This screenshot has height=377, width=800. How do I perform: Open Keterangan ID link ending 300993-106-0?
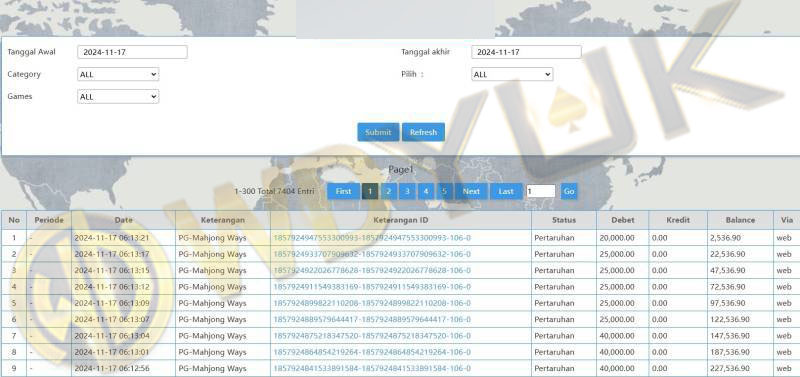tap(372, 238)
